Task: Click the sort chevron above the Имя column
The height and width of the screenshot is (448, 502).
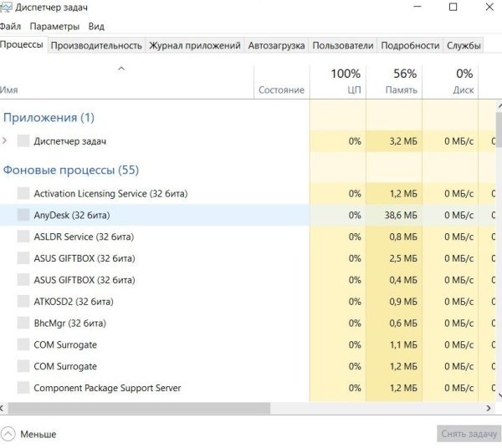Action: [x=120, y=69]
